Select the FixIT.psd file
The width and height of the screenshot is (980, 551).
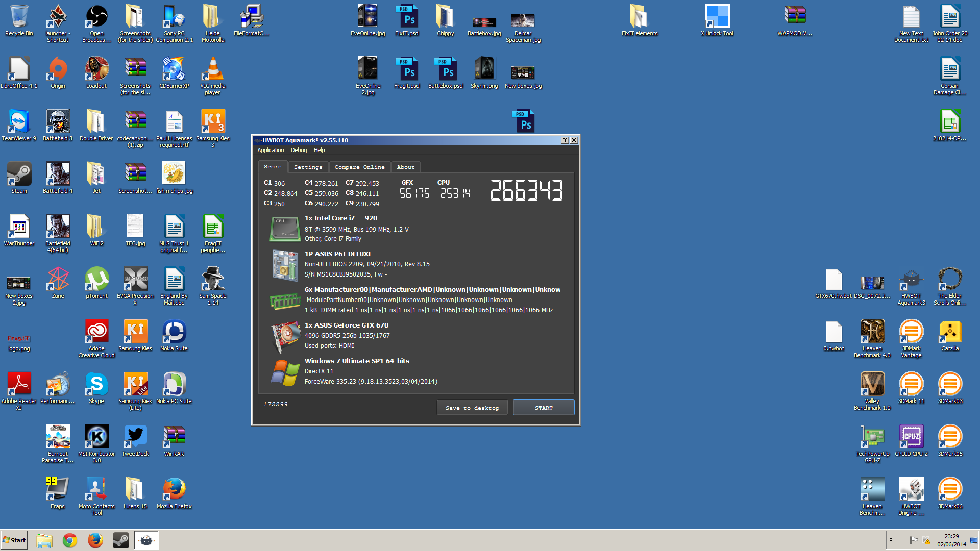[x=407, y=20]
